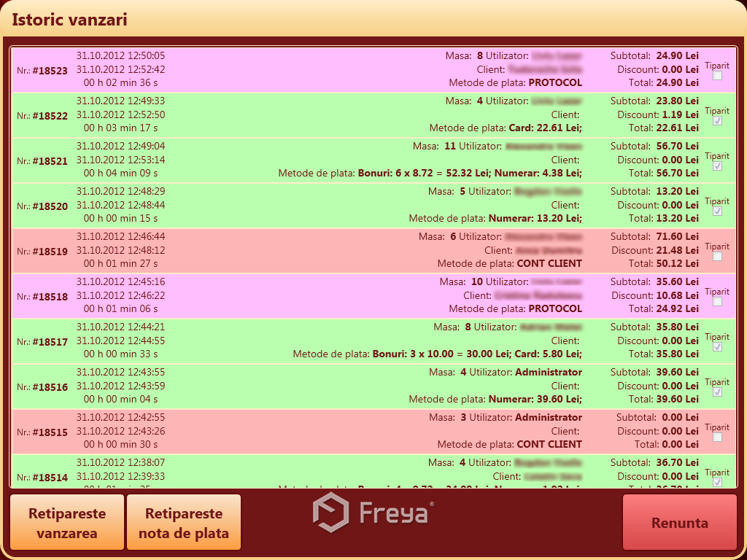Toggle Tiparit checkbox for sale #18515
747x560 pixels.
pyautogui.click(x=717, y=437)
